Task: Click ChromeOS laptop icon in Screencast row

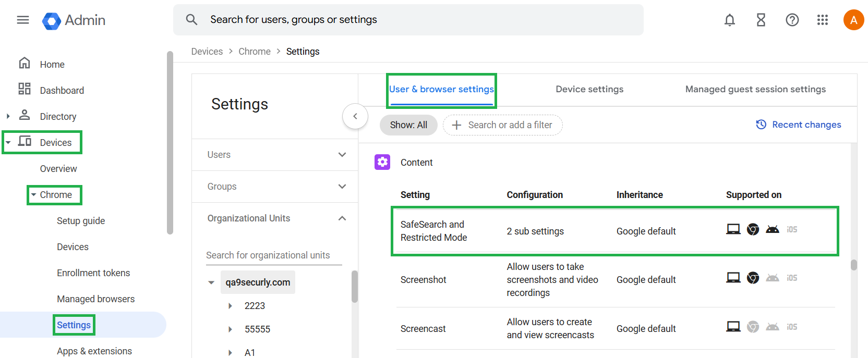Action: pyautogui.click(x=733, y=327)
